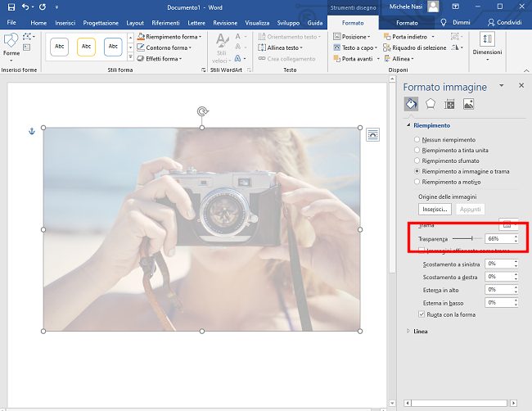Open Riempimento forma dropdown
The height and width of the screenshot is (411, 532).
pyautogui.click(x=169, y=37)
